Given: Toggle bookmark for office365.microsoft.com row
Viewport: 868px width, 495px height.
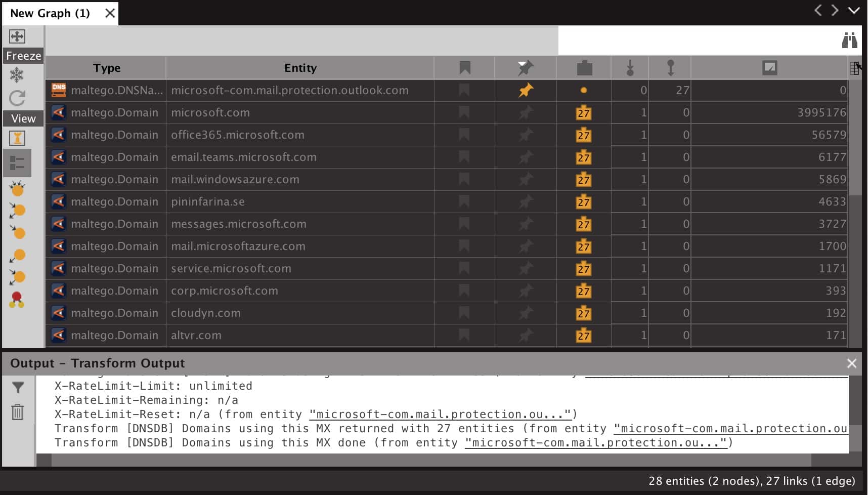Looking at the screenshot, I should click(x=464, y=135).
